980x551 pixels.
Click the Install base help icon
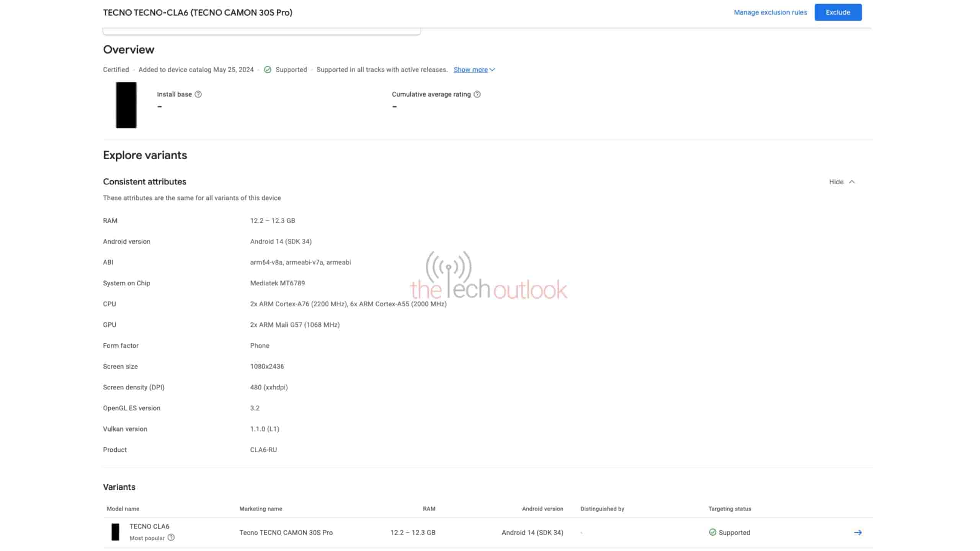coord(198,94)
